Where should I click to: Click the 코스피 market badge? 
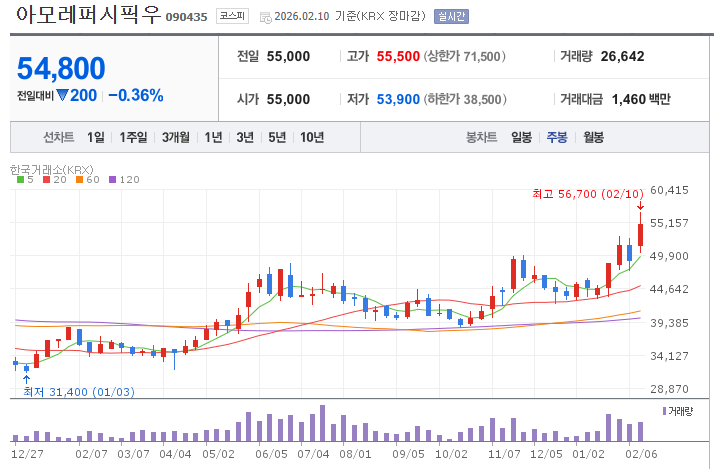click(x=231, y=17)
